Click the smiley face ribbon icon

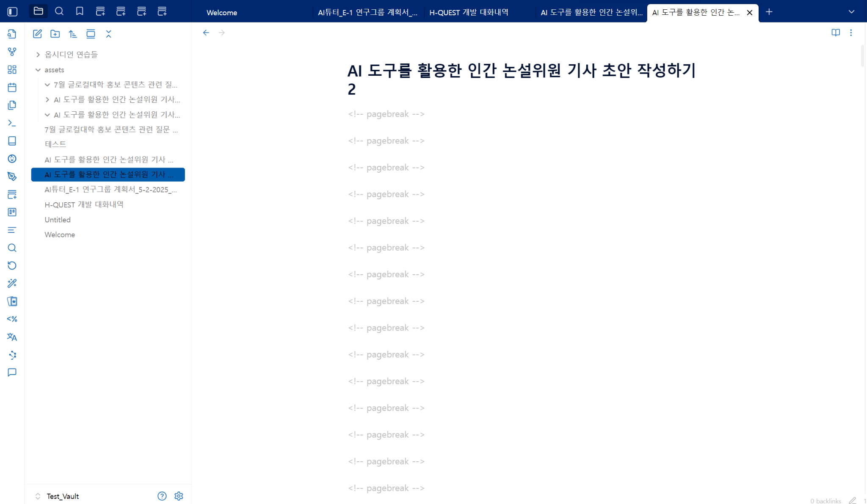click(x=12, y=159)
